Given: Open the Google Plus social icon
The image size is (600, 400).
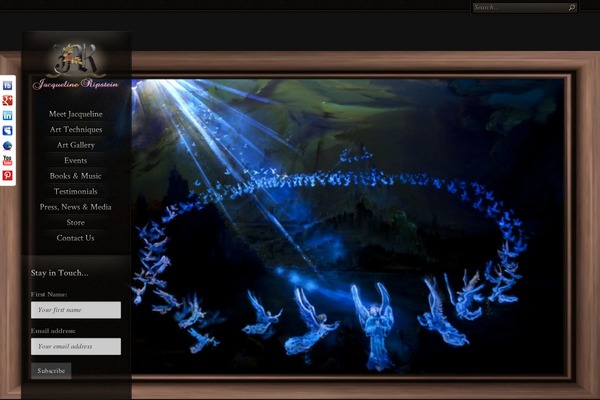Looking at the screenshot, I should point(7,100).
